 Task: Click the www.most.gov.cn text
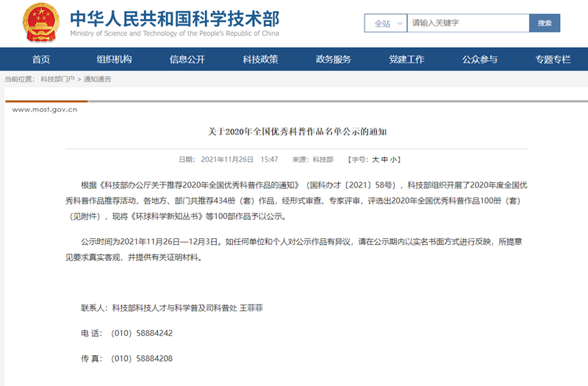[x=45, y=110]
